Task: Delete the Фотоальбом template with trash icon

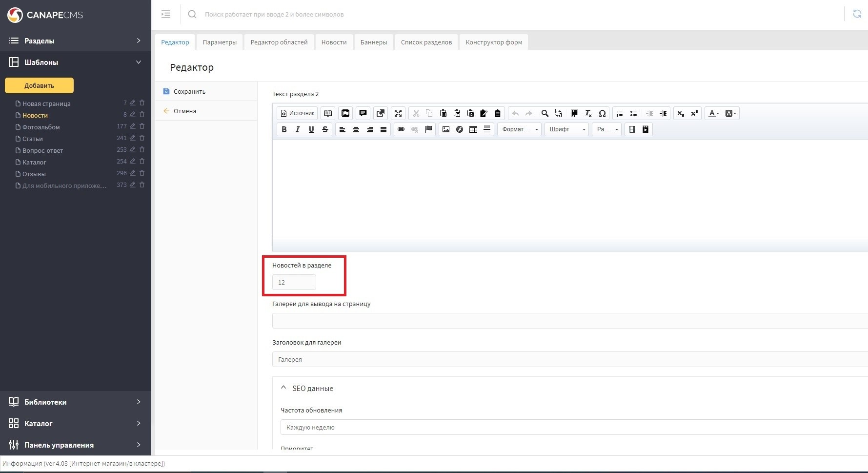Action: pyautogui.click(x=142, y=126)
